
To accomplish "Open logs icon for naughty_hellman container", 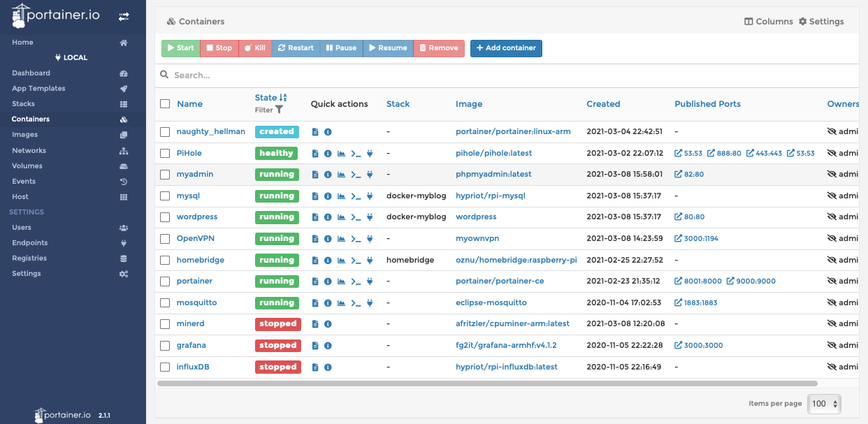I will [315, 131].
